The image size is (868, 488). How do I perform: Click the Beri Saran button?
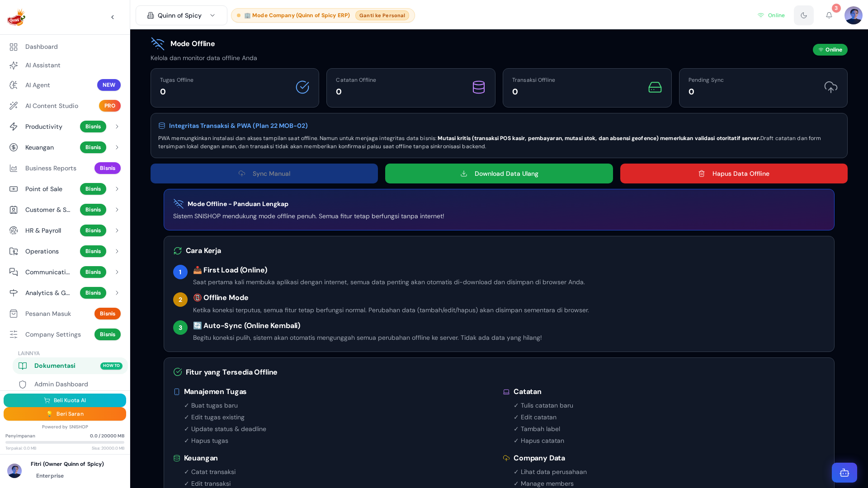[x=65, y=414]
